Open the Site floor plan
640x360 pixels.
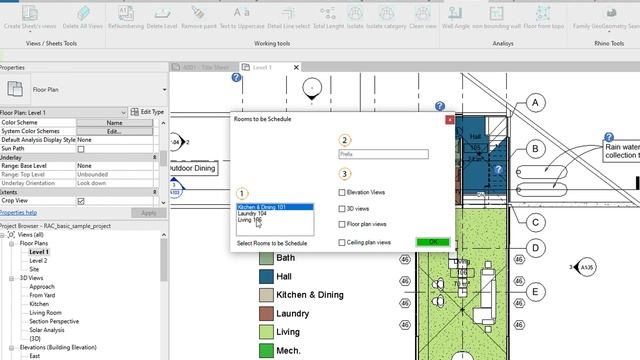34,269
